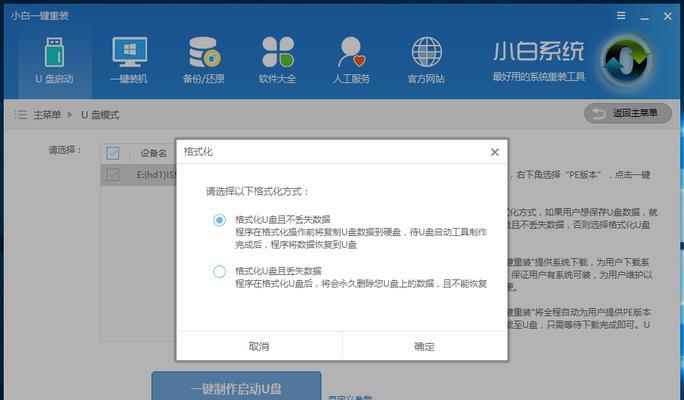Visit the 官方网站 globe icon
This screenshot has height=400, width=684.
tap(426, 52)
